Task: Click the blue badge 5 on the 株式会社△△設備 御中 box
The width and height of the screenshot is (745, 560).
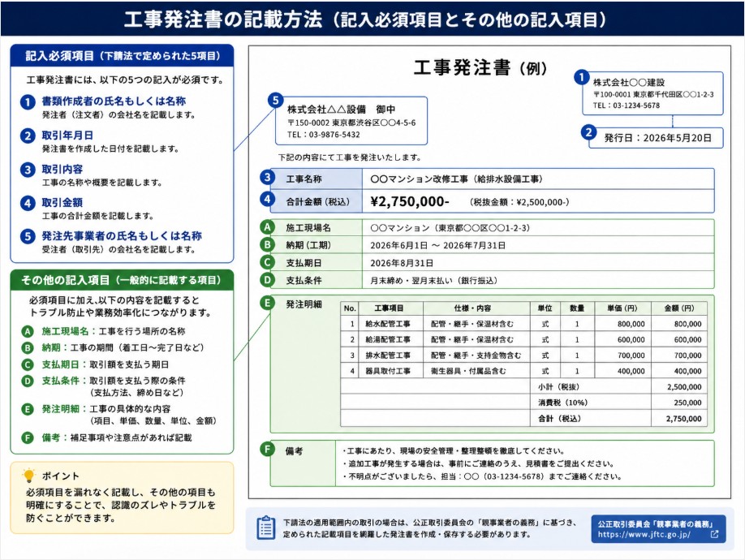Action: point(276,100)
